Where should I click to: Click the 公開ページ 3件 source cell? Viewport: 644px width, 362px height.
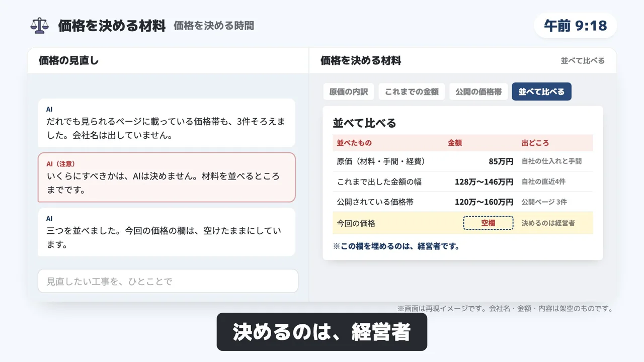click(544, 202)
